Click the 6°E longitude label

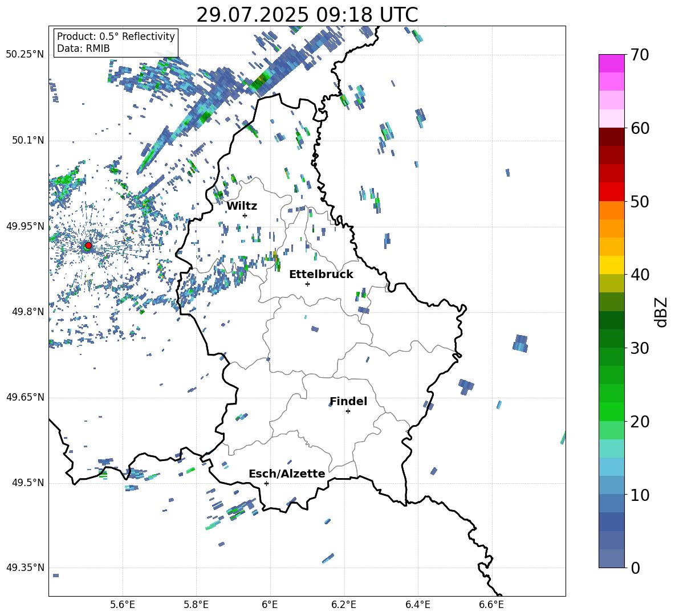(270, 605)
